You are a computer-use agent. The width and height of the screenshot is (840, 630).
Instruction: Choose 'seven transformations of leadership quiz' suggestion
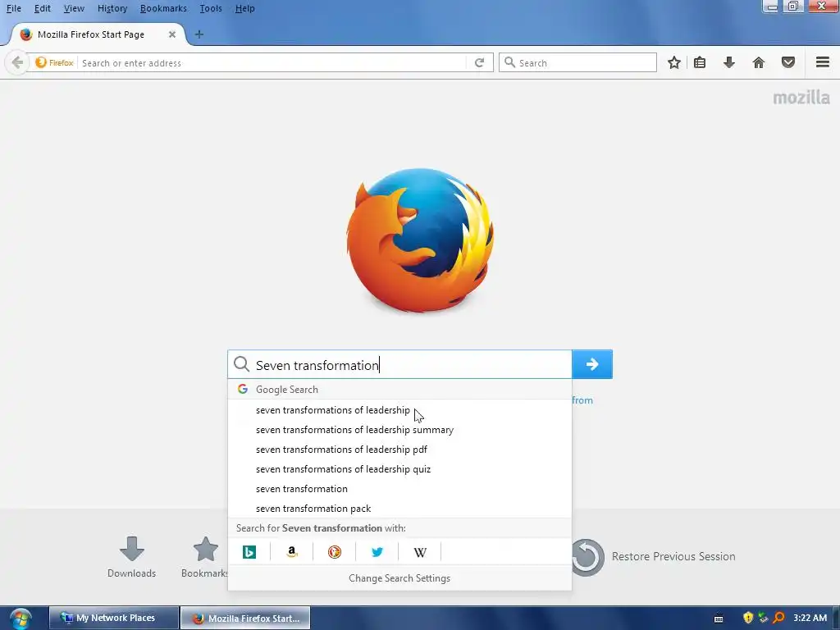click(x=399, y=469)
